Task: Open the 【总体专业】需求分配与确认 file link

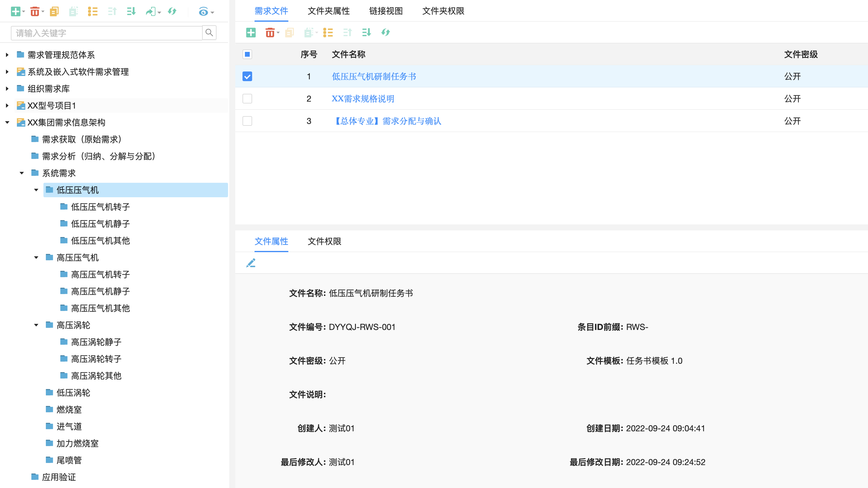Action: 387,121
